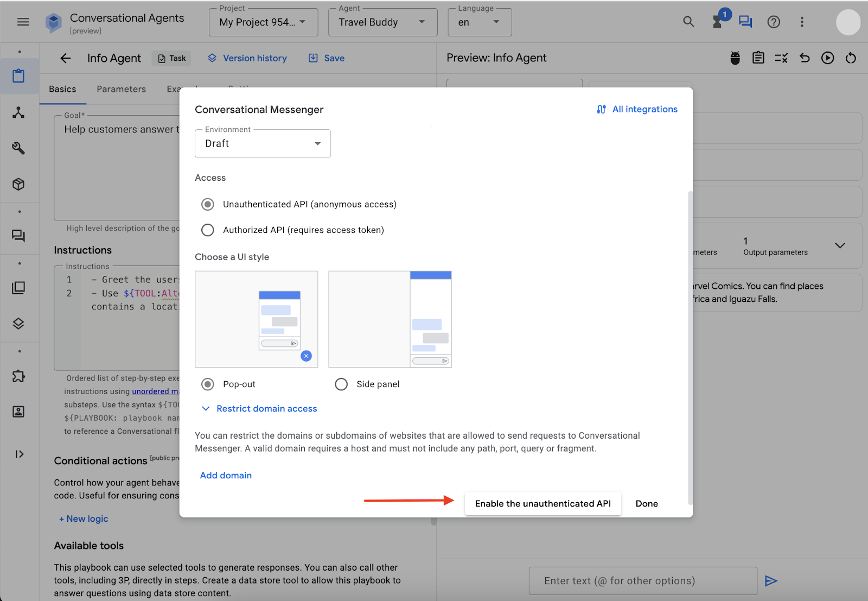The width and height of the screenshot is (868, 601).
Task: Click the search magnifier icon
Action: click(688, 22)
